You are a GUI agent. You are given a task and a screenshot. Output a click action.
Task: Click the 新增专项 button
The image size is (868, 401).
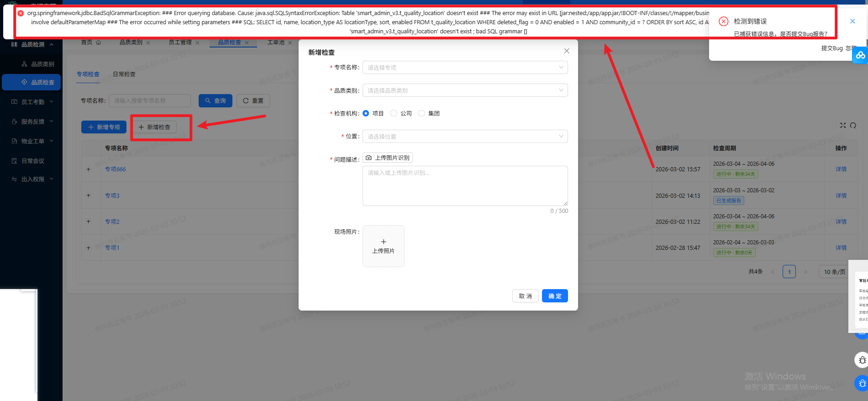point(104,127)
